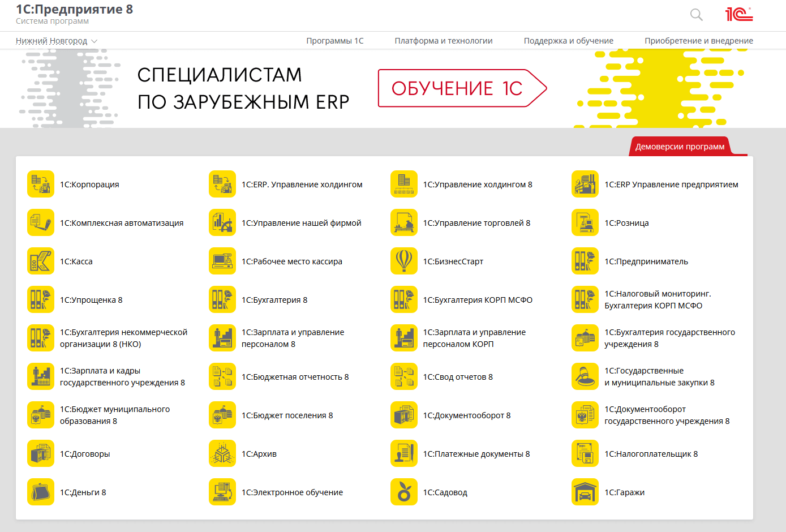Click the 1С:БизнесСтарт balloon icon
The height and width of the screenshot is (532, 786).
point(404,261)
